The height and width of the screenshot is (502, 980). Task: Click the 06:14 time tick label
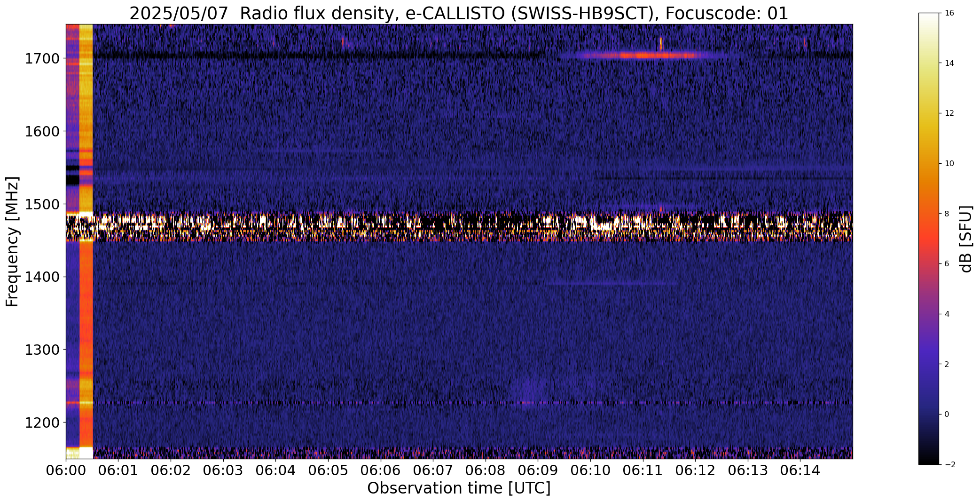click(x=800, y=470)
